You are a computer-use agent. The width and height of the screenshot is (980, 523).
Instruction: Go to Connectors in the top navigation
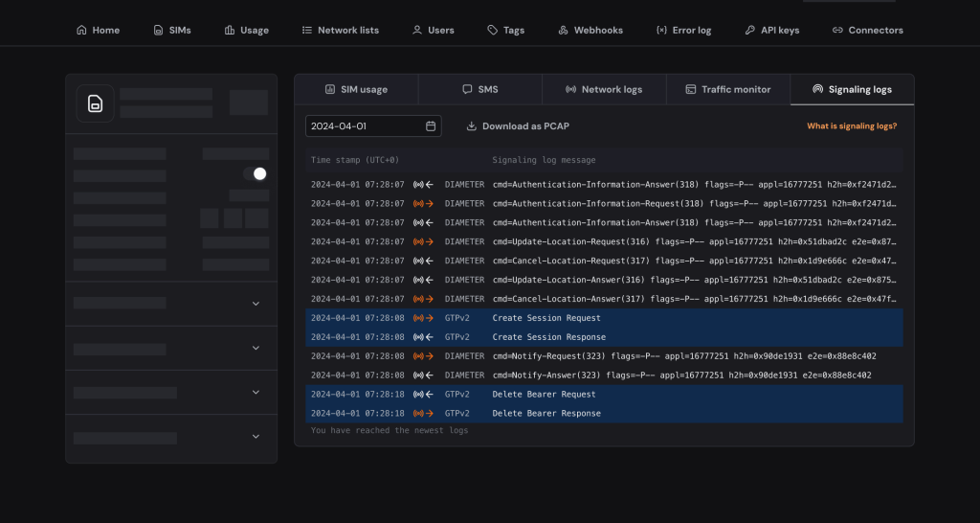[x=867, y=31]
